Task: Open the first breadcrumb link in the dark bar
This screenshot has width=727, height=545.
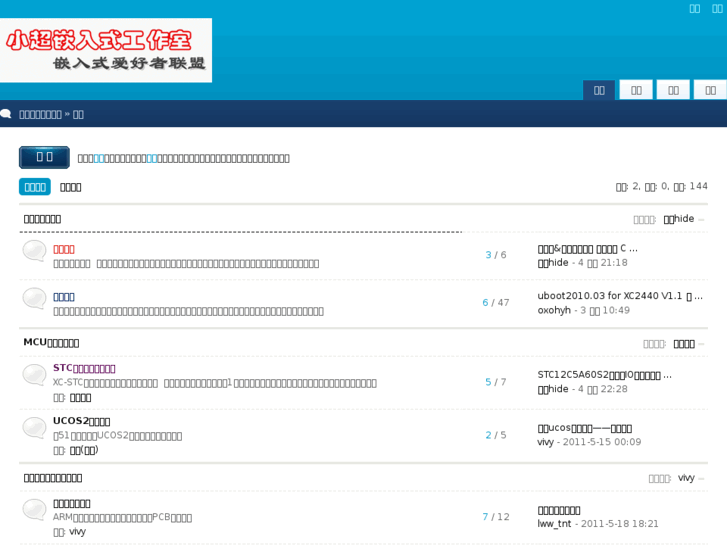Action: tap(40, 115)
